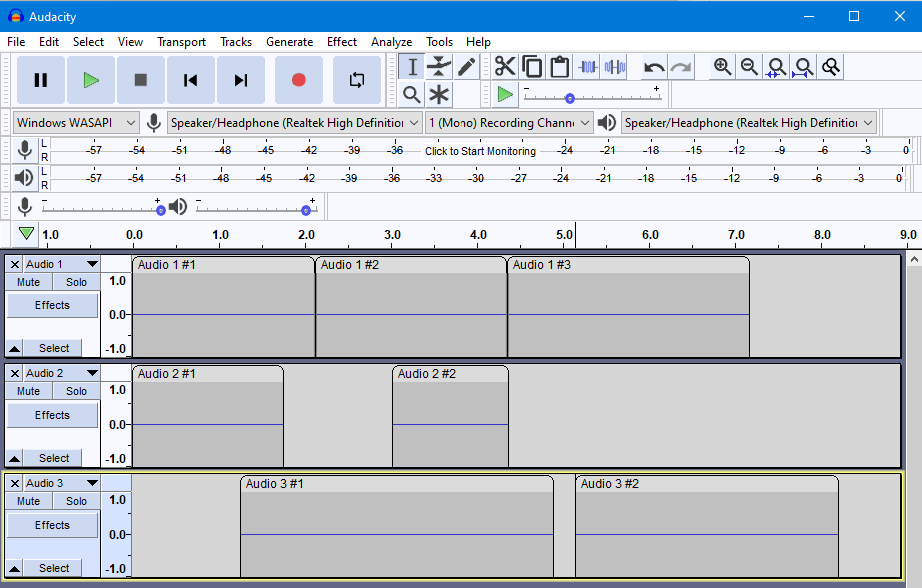Click to Start Monitoring on record meter
Image resolution: width=922 pixels, height=588 pixels.
[480, 151]
